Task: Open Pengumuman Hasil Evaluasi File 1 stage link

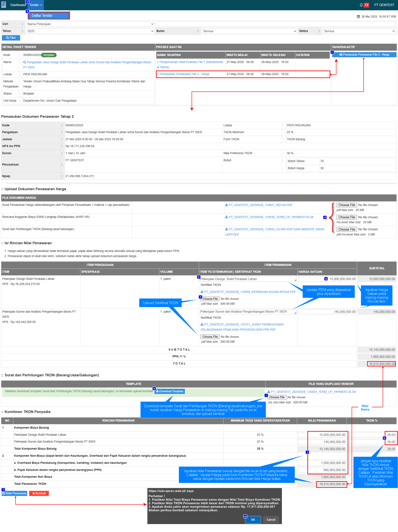Action: 190,65
